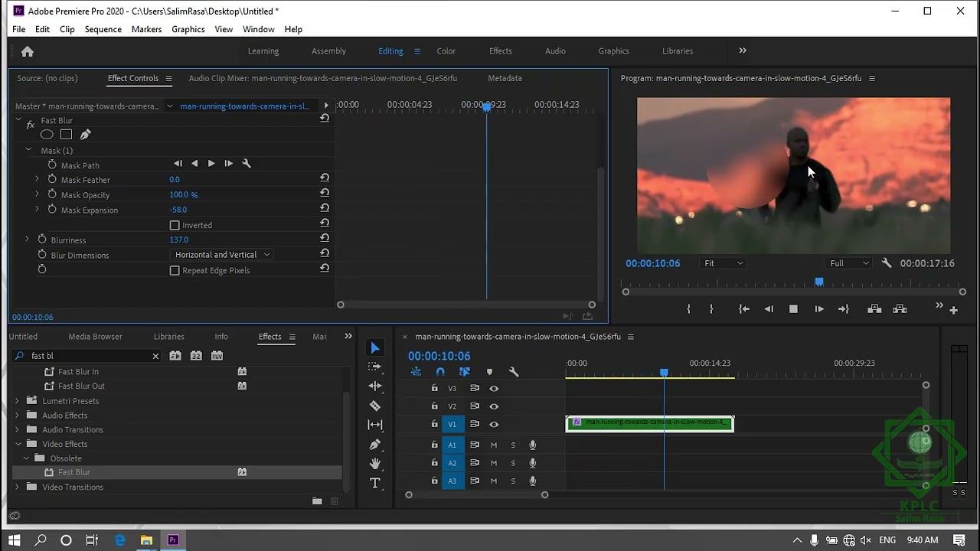Viewport: 980px width, 551px height.
Task: Toggle Blurriness animation stopwatch
Action: pos(42,240)
